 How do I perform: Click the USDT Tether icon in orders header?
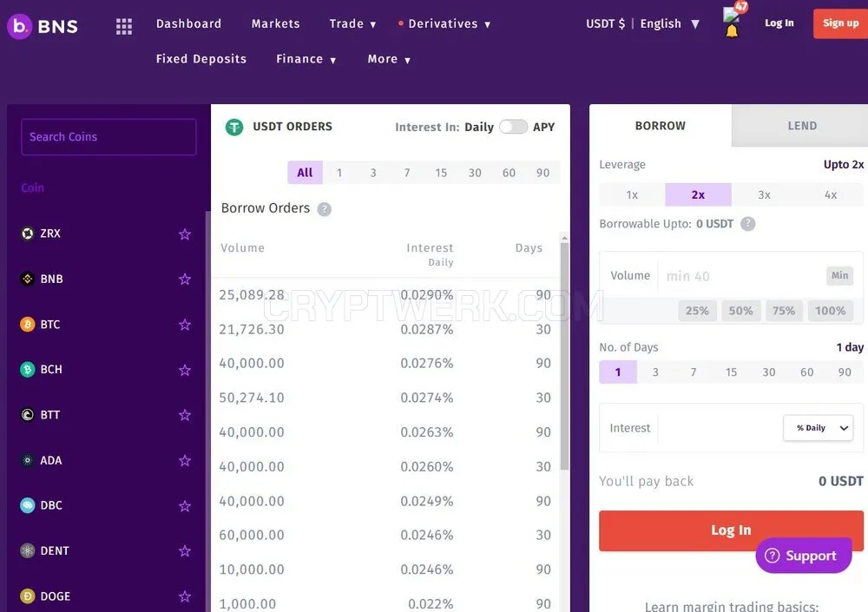tap(234, 128)
